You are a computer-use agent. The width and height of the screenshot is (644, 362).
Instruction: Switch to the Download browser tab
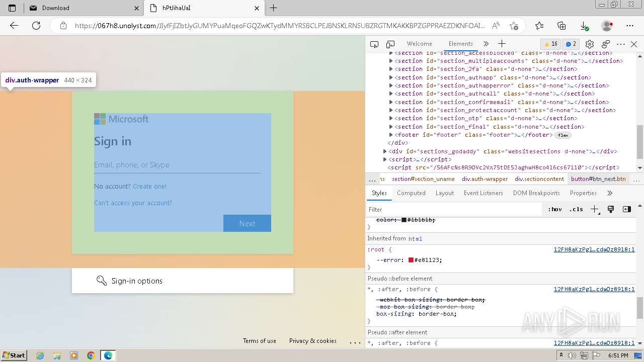pos(83,8)
